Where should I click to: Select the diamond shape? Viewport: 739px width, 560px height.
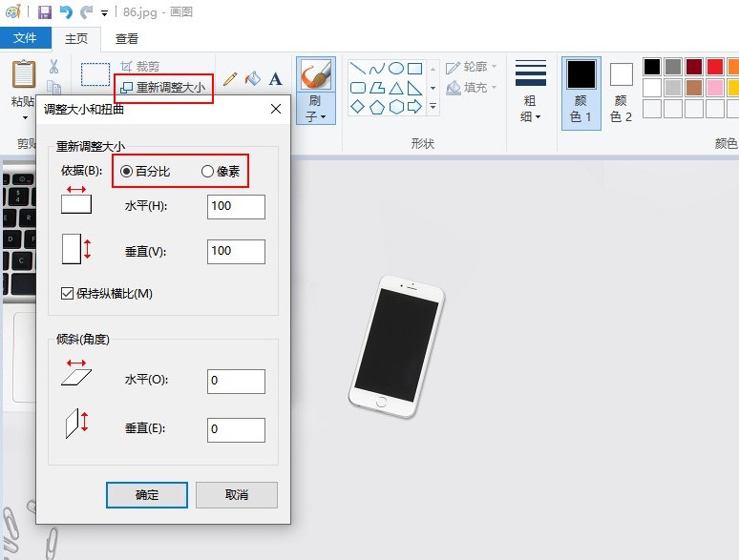[358, 107]
